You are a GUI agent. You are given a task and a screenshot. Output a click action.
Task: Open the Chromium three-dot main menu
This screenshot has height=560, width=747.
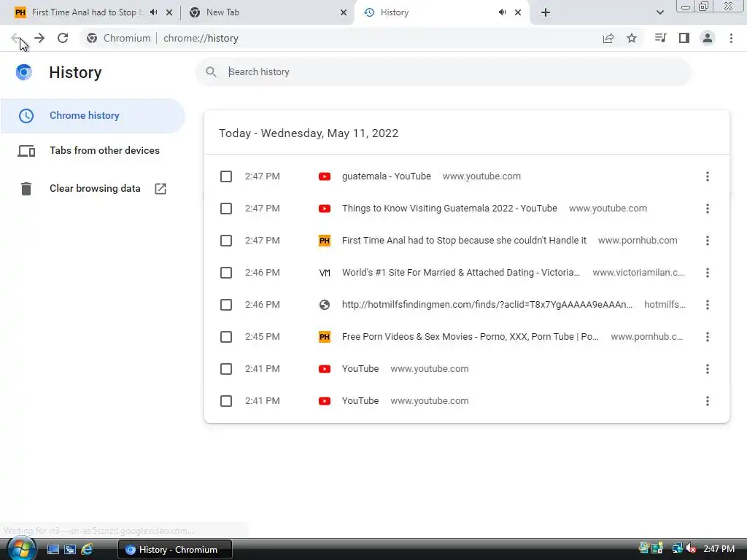(x=731, y=38)
